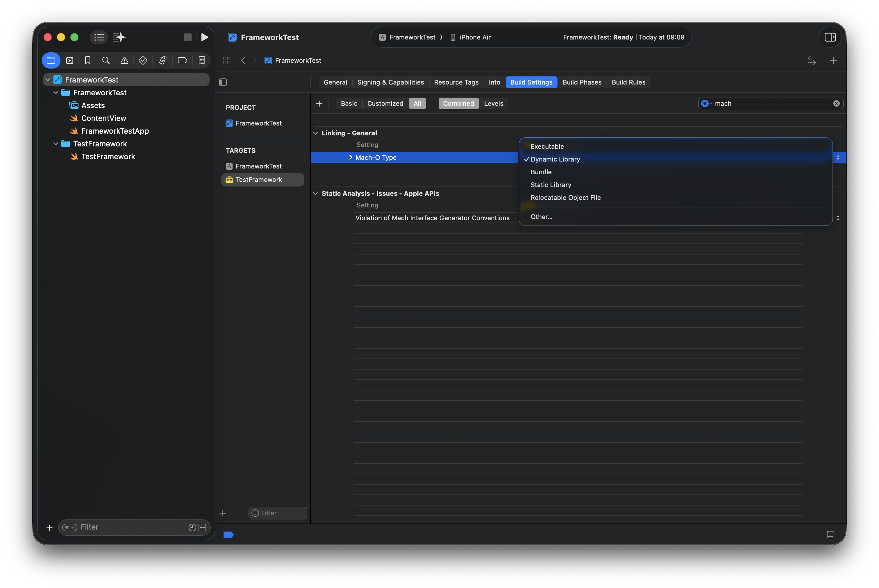Hide the project and targets list sidebar
Screen dimensions: 879x588
pyautogui.click(x=223, y=82)
